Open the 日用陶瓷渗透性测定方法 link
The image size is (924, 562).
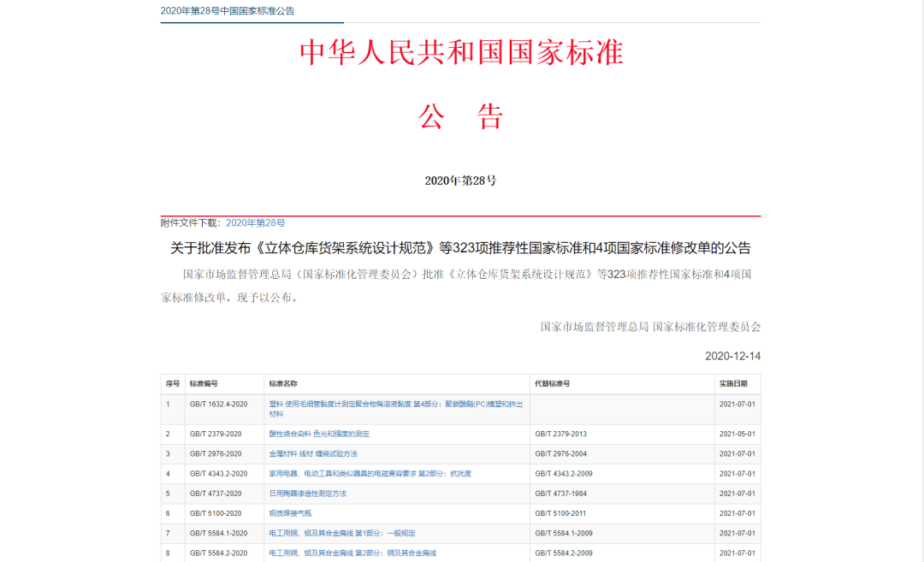point(307,494)
